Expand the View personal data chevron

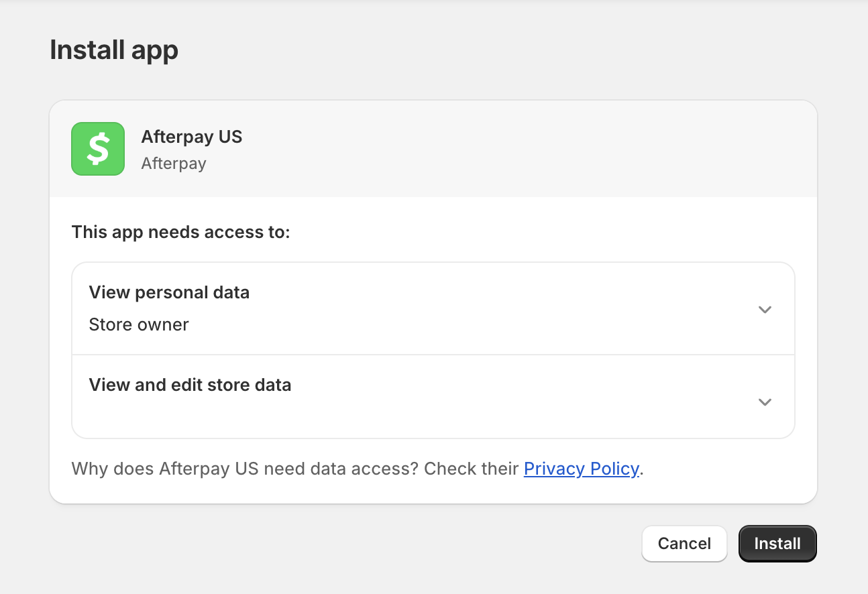point(765,310)
